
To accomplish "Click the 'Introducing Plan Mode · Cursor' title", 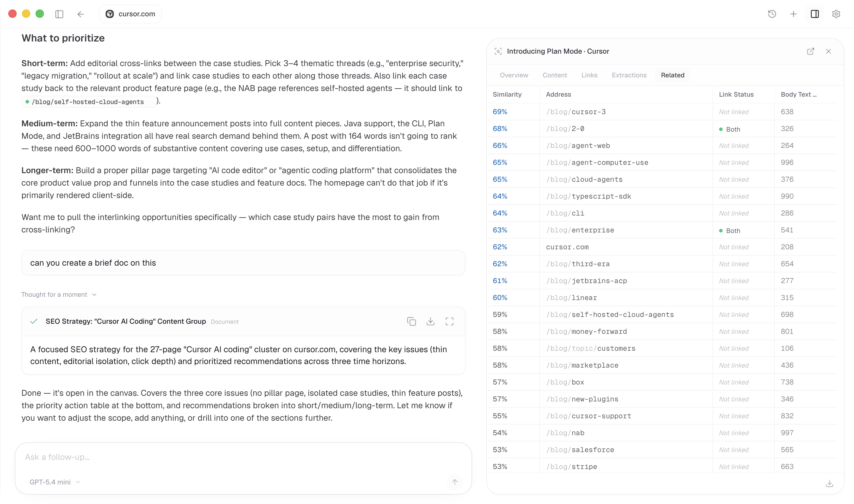I will [x=558, y=51].
